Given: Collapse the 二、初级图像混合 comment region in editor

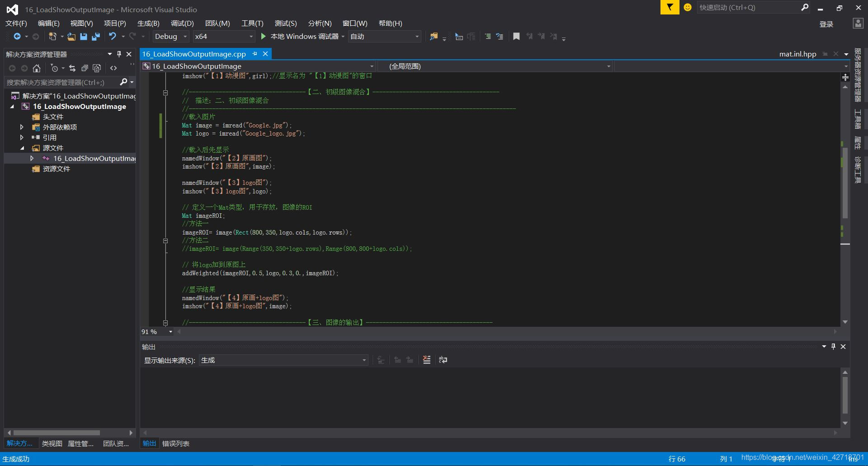Looking at the screenshot, I should [165, 92].
